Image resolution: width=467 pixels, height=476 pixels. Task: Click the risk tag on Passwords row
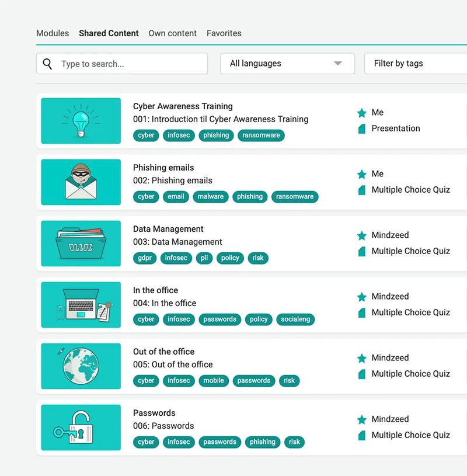point(294,442)
